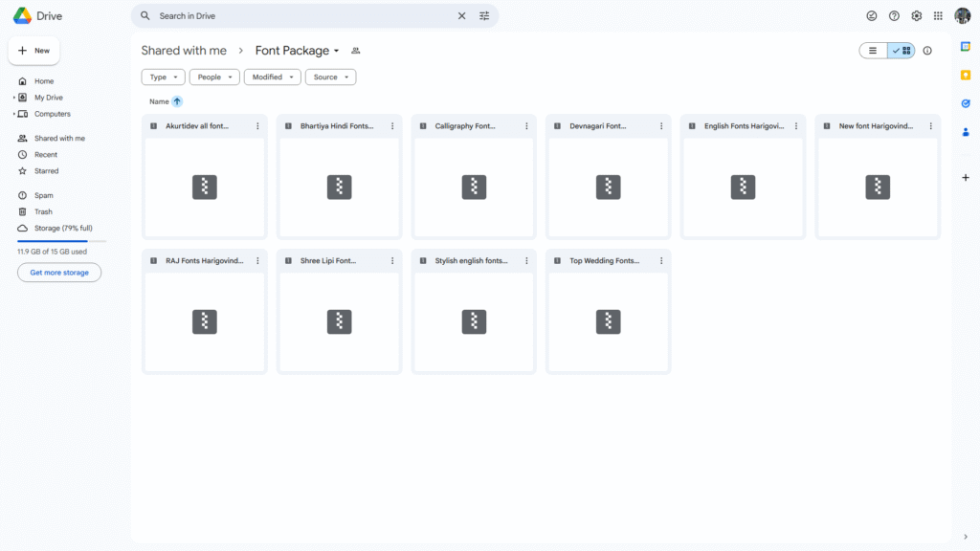Screen dimensions: 980x551
Task: Open Google Keep side panel icon
Action: click(966, 75)
